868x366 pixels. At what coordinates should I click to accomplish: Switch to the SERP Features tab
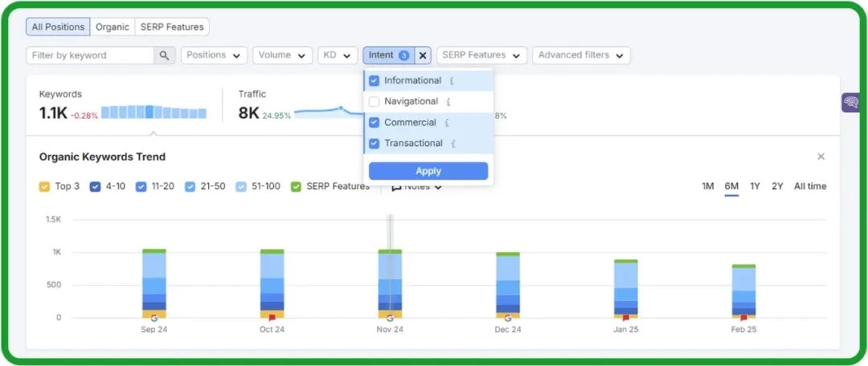(172, 26)
